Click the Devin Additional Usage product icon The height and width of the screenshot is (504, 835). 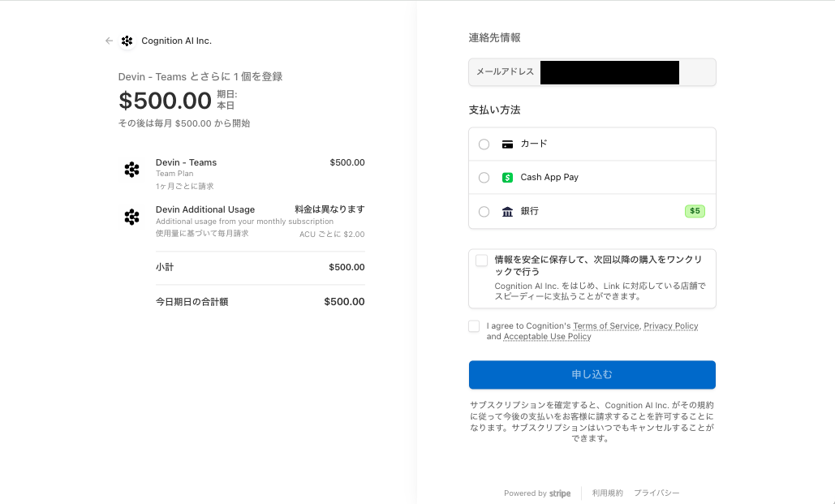[x=132, y=217]
